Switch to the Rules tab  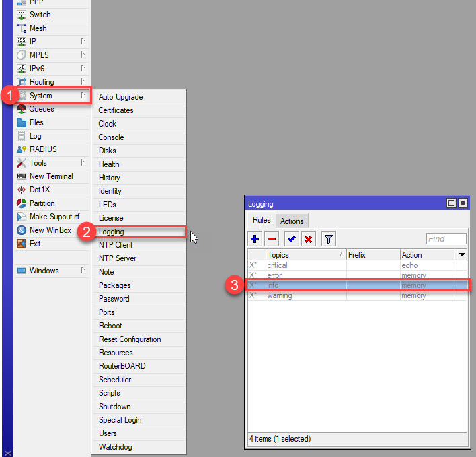tap(262, 220)
